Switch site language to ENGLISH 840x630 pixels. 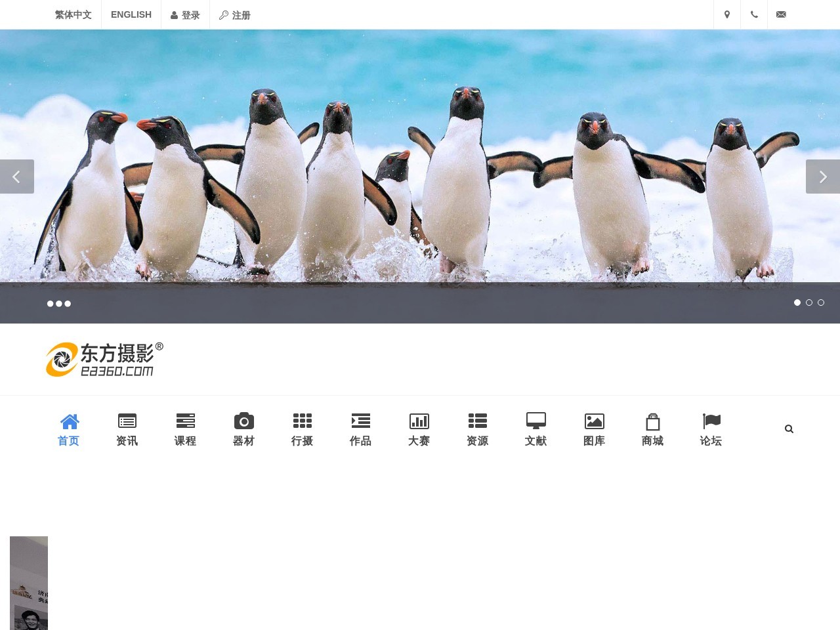coord(131,14)
